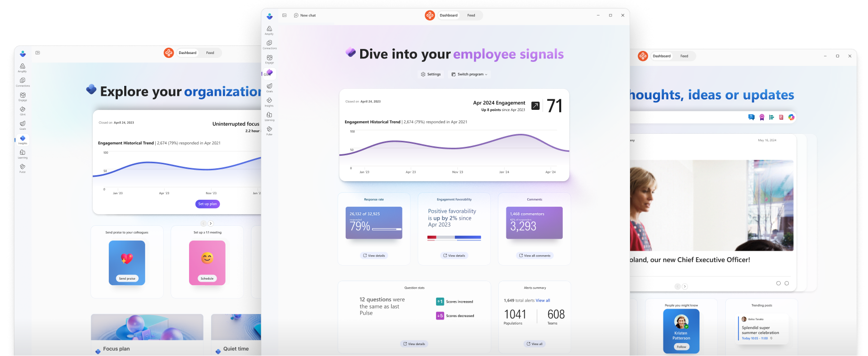Click View all comments button
Screen dimensions: 868x356
click(535, 256)
